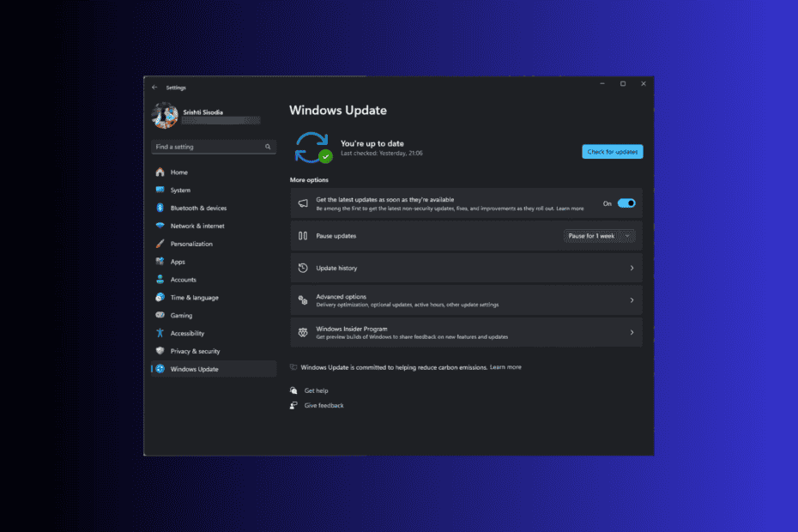Turn off the get latest updates toggle
798x532 pixels.
pos(626,203)
